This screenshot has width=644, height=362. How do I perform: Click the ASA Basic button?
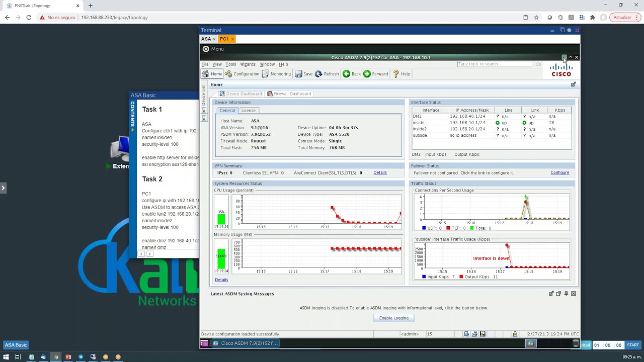[x=16, y=345]
